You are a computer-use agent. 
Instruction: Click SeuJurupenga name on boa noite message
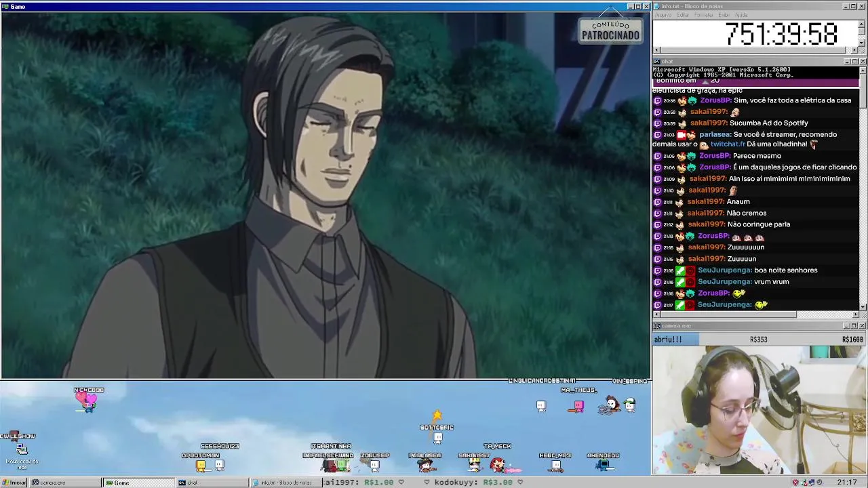click(x=724, y=270)
